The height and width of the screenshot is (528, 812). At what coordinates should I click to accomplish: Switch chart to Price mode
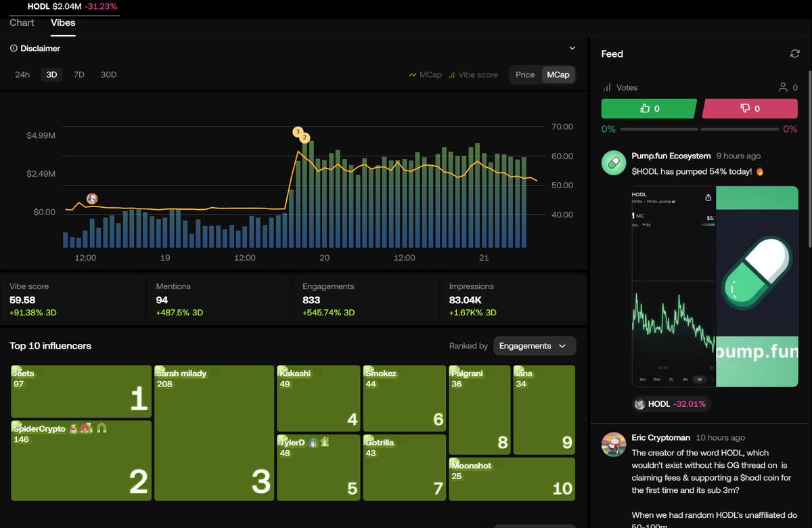[525, 75]
